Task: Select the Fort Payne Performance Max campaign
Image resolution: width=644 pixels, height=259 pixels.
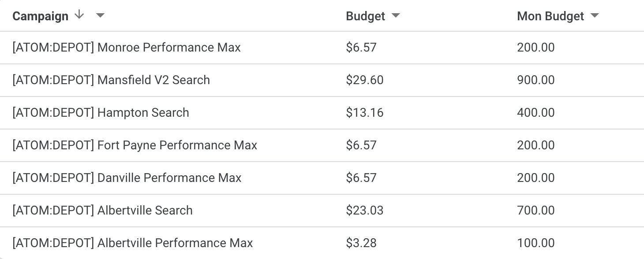Action: click(135, 145)
